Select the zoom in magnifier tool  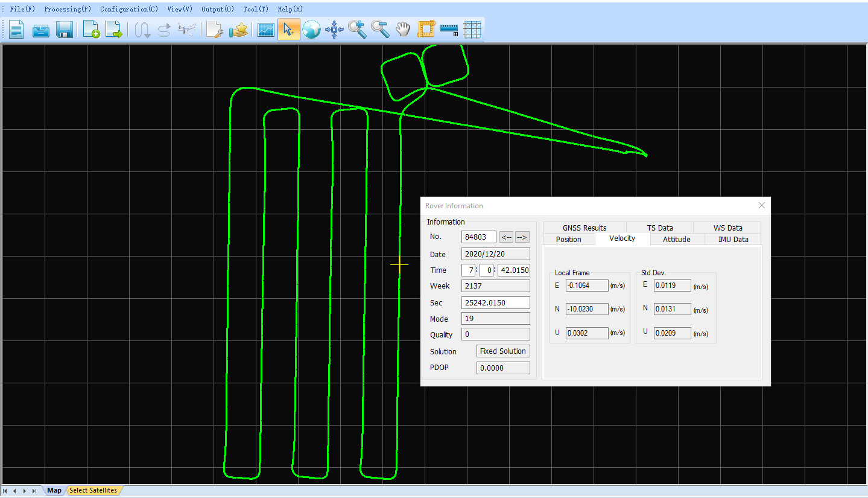357,30
